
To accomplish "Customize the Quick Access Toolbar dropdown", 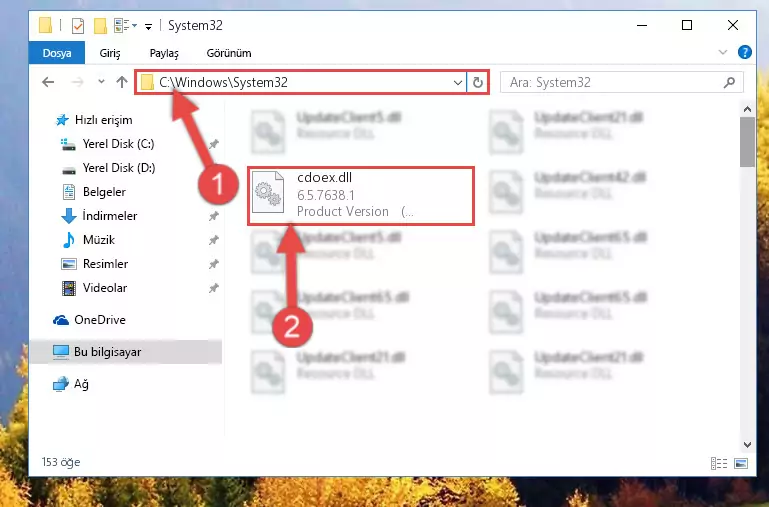I will [x=148, y=26].
